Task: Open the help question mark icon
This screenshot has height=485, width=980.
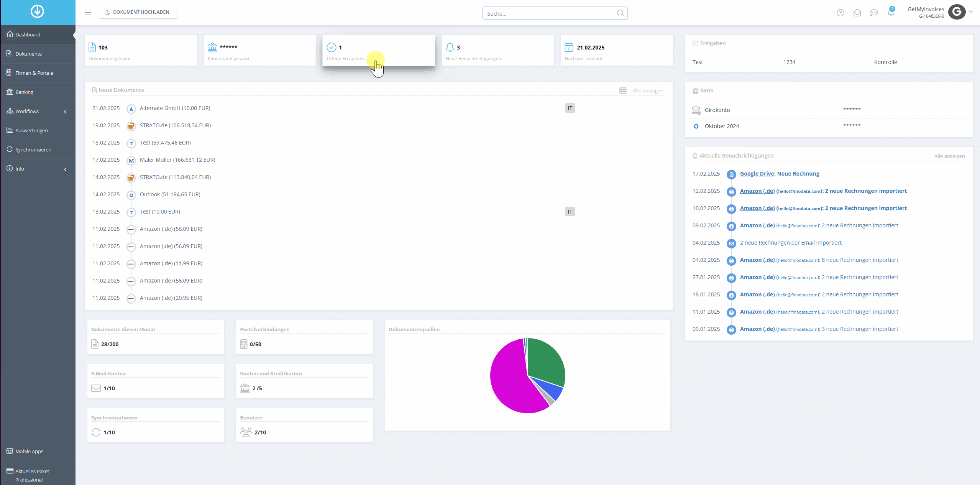Action: pyautogui.click(x=840, y=13)
